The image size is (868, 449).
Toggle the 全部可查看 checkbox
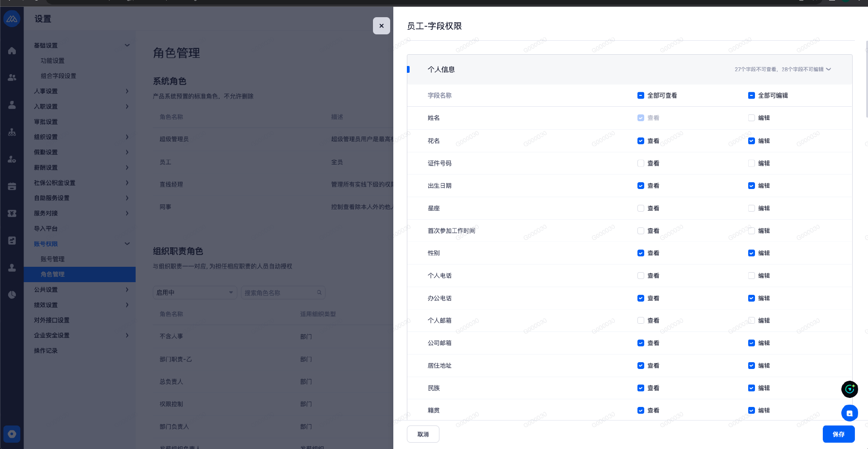pyautogui.click(x=641, y=95)
